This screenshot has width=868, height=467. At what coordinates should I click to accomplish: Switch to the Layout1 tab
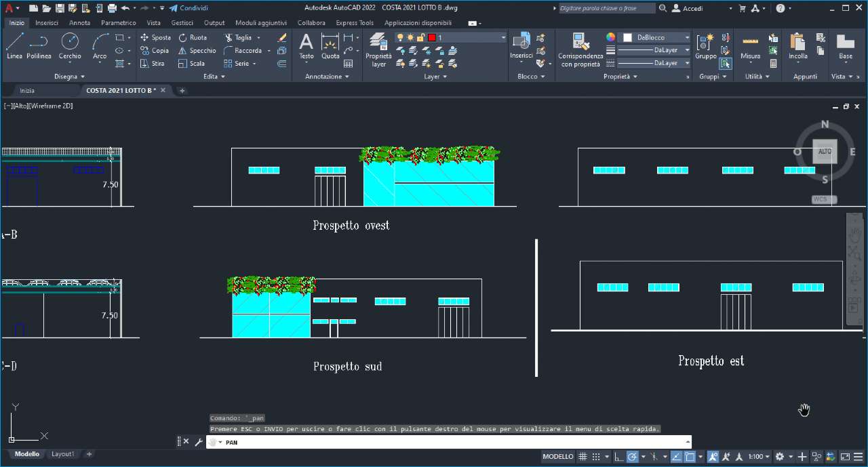click(63, 454)
